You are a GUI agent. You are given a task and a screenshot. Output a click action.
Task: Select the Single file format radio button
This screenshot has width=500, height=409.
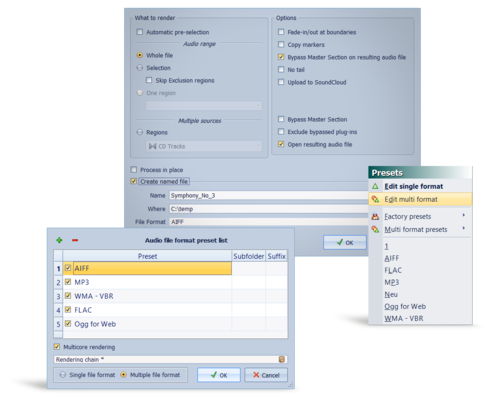(63, 375)
